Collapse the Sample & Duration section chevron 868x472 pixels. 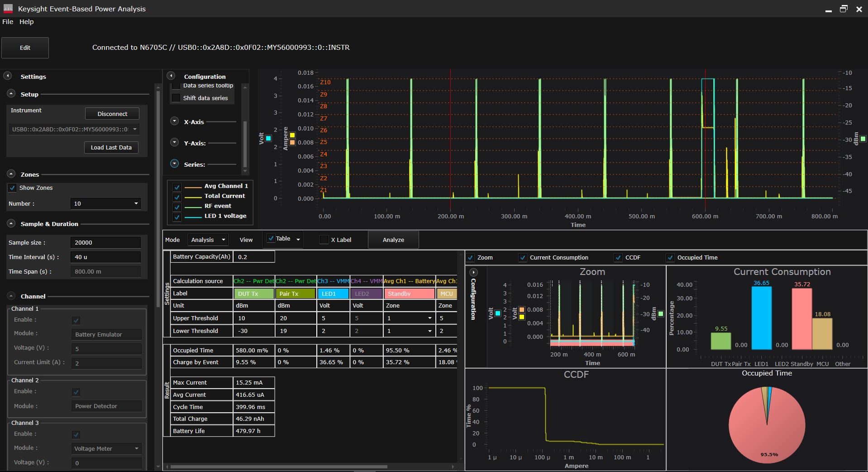11,223
